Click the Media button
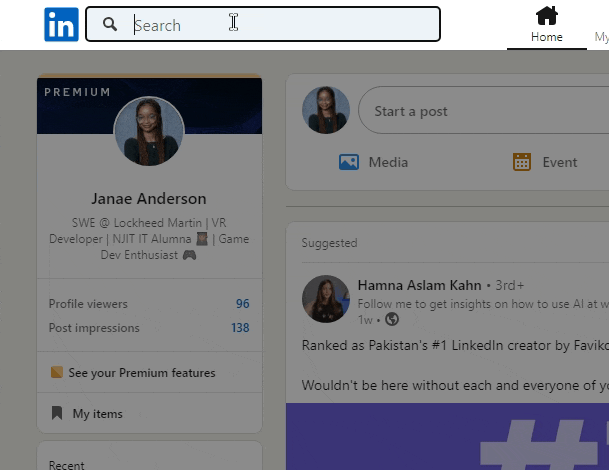 point(373,162)
